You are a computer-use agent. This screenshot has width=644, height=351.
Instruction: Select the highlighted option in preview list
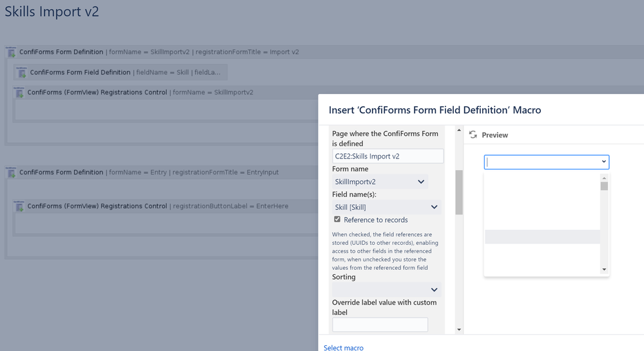(x=542, y=237)
